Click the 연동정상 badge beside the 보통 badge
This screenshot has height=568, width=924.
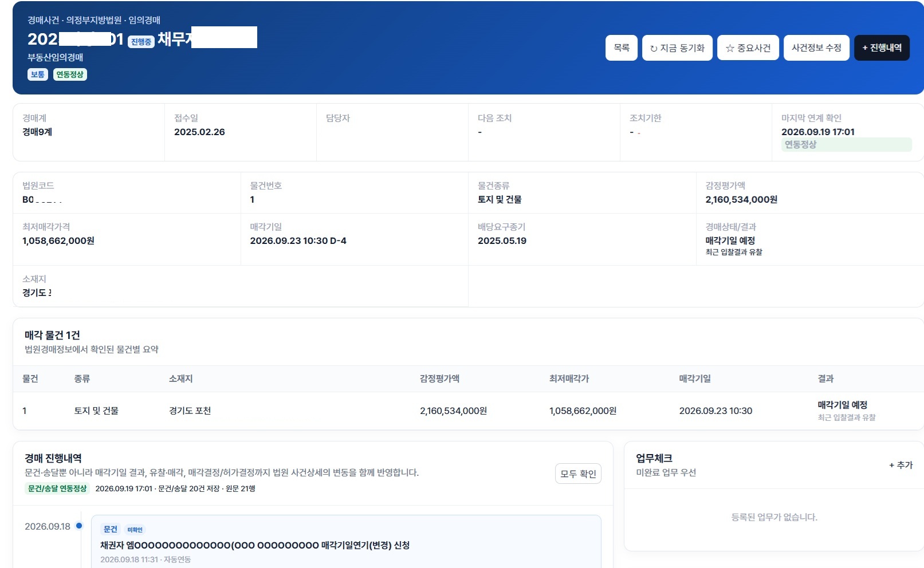70,74
